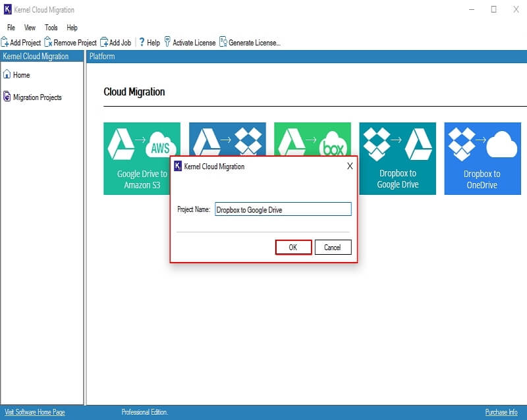527x420 pixels.
Task: Select the Google Drive to Amazon S3 tile
Action: pos(142,158)
